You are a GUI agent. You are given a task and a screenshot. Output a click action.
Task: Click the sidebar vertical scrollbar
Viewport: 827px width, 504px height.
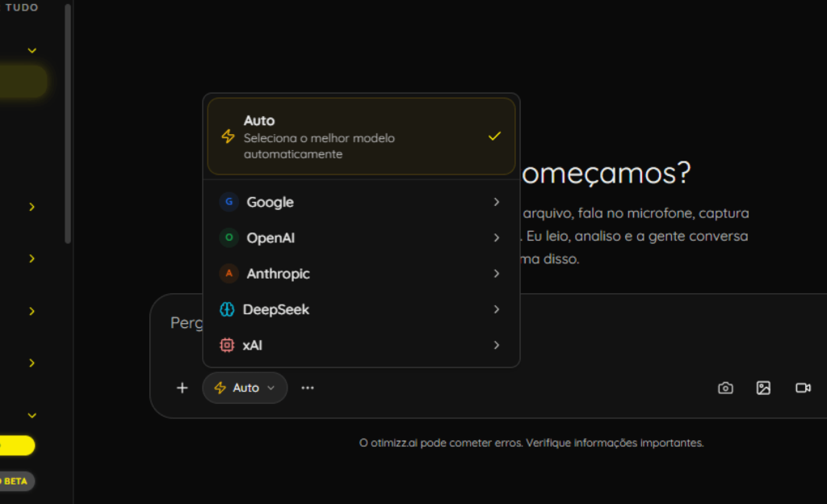coord(68,124)
